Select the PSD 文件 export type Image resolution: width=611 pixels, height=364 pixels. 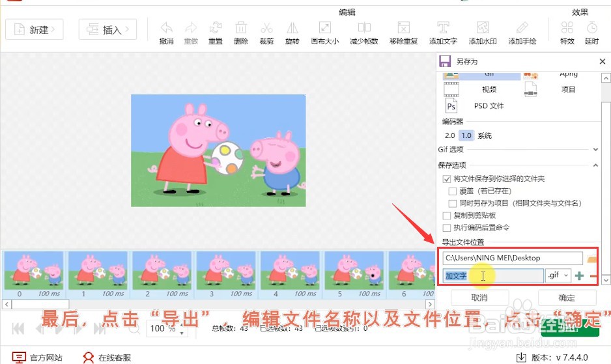481,105
